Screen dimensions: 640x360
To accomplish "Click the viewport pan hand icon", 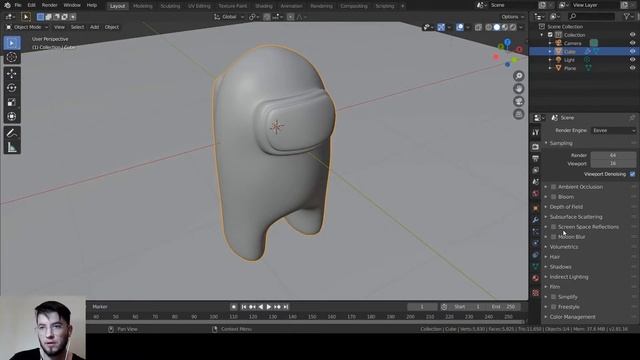I will [519, 89].
